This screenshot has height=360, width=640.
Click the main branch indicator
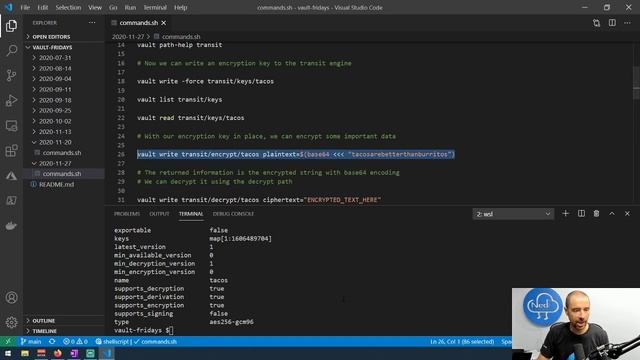coord(31,342)
